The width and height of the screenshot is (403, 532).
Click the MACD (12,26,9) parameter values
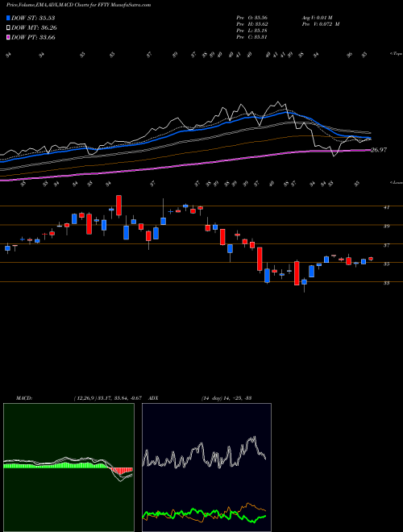click(x=110, y=398)
